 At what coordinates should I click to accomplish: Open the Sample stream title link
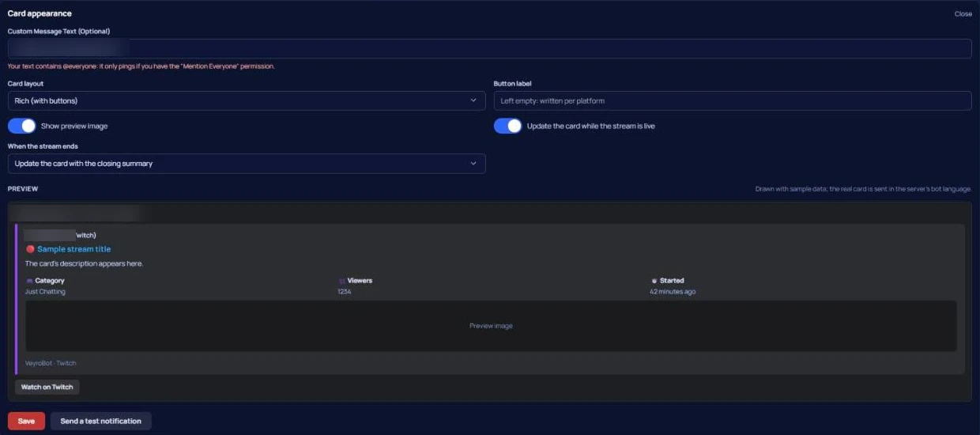pyautogui.click(x=74, y=249)
